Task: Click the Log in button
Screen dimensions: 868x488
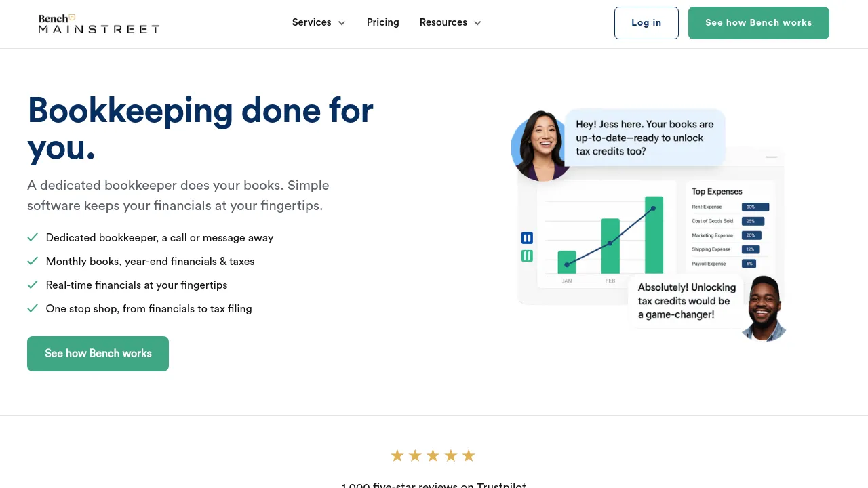Action: [646, 23]
